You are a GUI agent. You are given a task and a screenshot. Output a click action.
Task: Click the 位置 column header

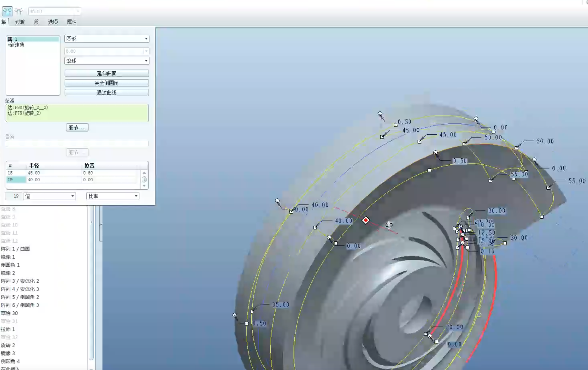(89, 166)
